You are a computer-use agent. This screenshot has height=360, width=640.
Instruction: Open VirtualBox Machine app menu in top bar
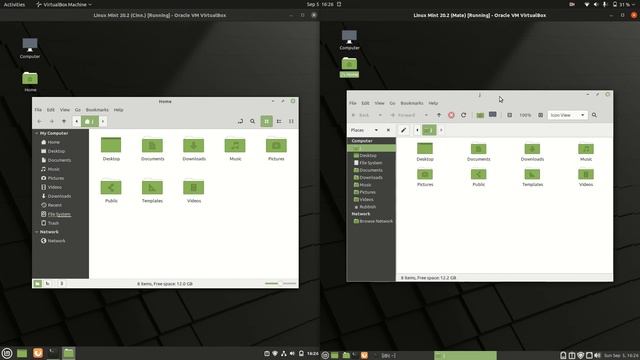63,4
